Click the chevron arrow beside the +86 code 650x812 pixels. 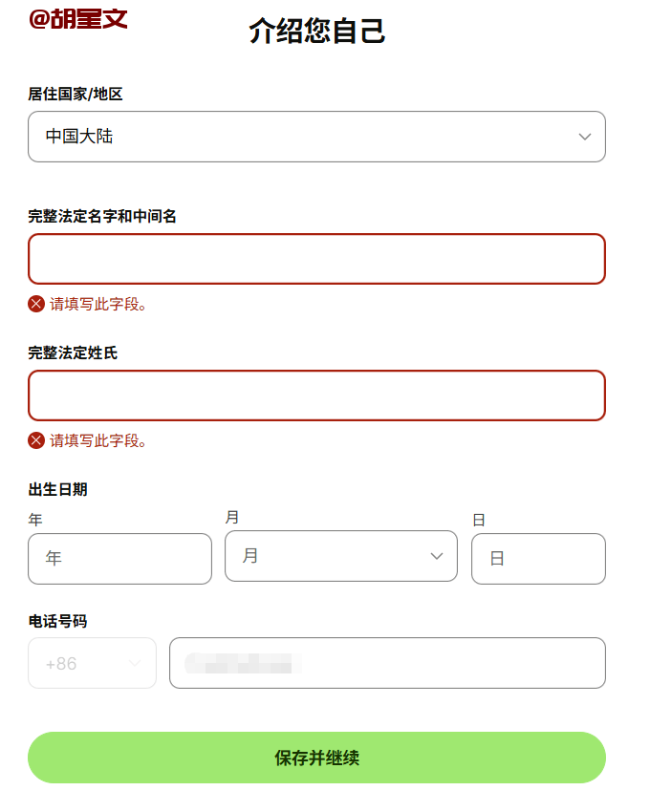(x=134, y=663)
